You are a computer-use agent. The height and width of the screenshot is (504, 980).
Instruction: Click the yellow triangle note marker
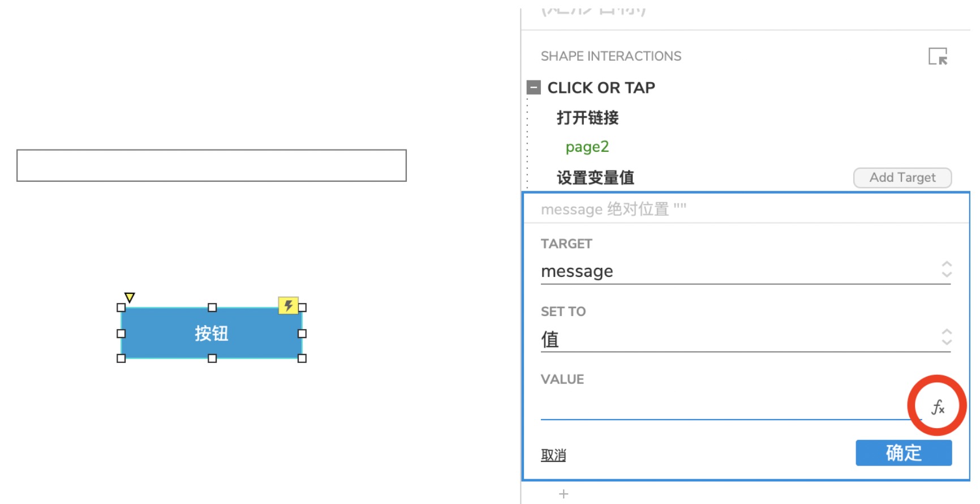[130, 297]
